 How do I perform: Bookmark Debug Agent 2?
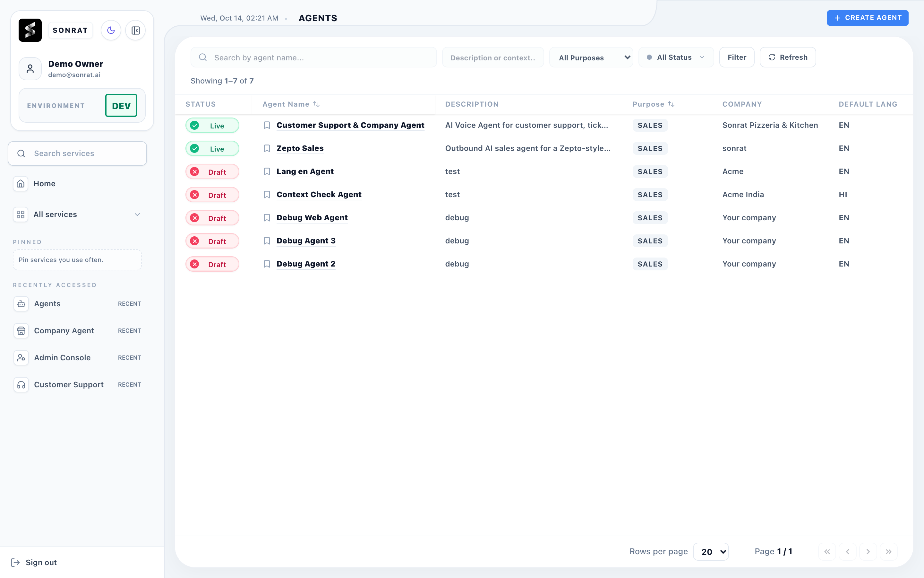tap(267, 264)
